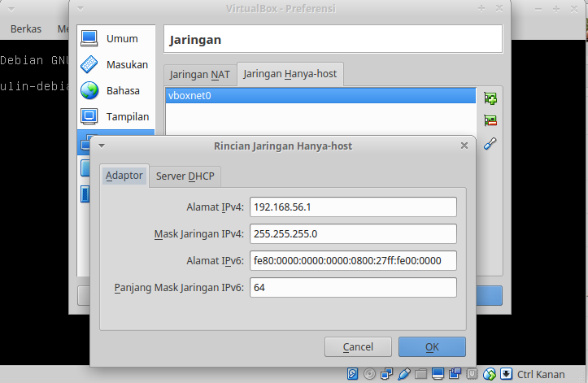Confirm network details with OK
The width and height of the screenshot is (588, 383).
[432, 347]
